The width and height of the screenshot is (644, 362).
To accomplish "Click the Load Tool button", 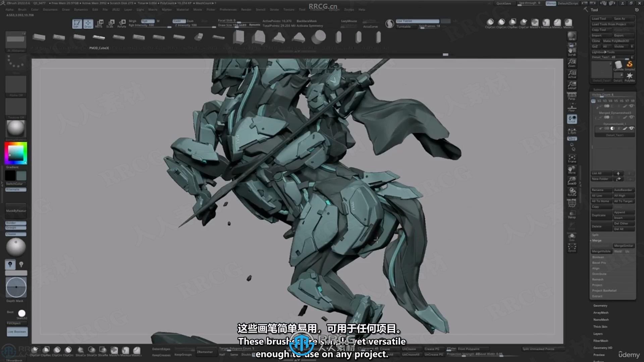I will [x=601, y=19].
